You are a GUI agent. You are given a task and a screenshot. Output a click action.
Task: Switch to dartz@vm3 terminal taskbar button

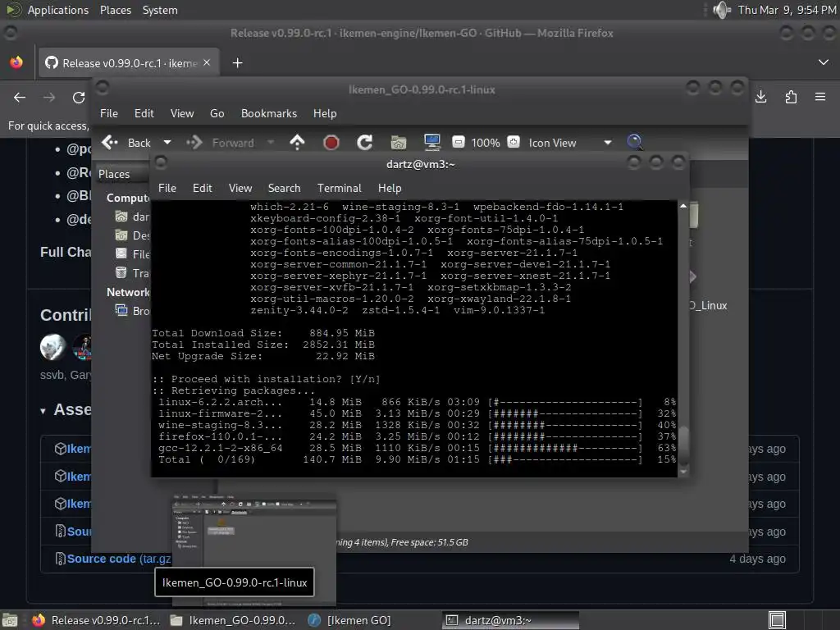(x=510, y=620)
